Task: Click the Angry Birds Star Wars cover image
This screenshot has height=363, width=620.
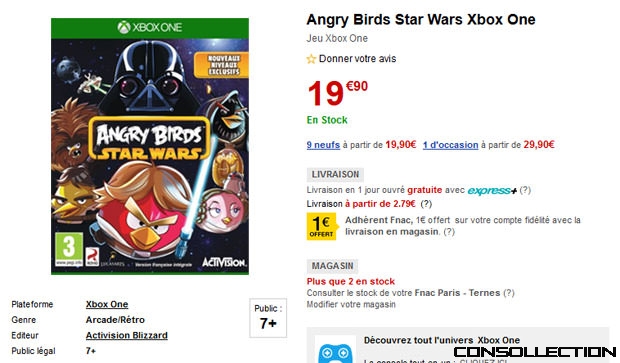Action: (150, 146)
